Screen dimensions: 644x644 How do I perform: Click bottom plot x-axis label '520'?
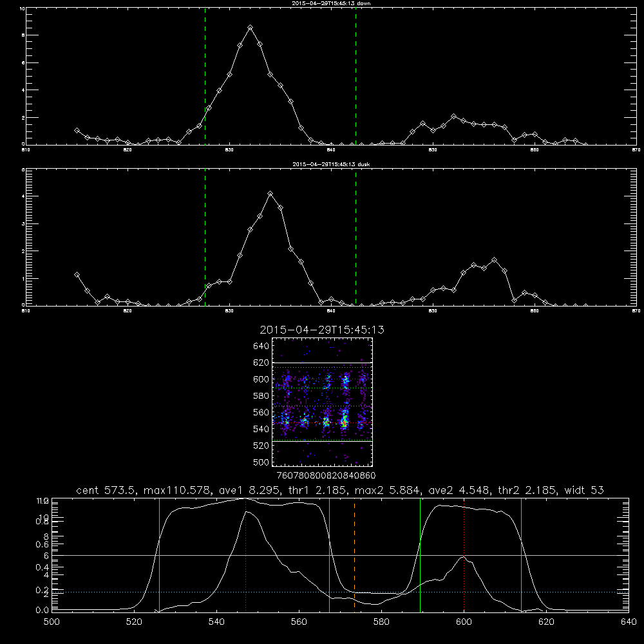[134, 622]
